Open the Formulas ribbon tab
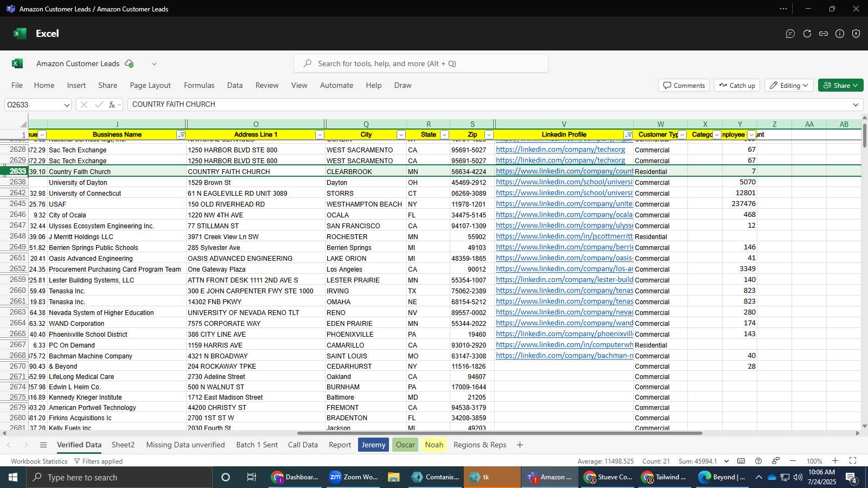The height and width of the screenshot is (488, 868). pos(199,85)
